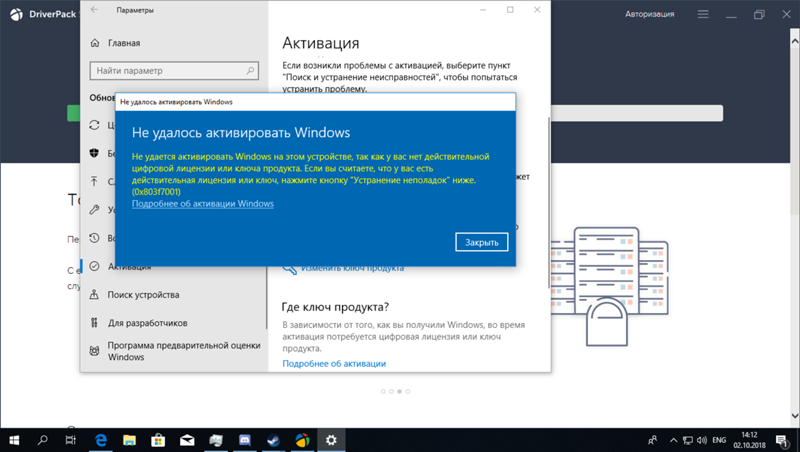800x452 pixels.
Task: Open the People icon in system tray
Action: coord(653,440)
